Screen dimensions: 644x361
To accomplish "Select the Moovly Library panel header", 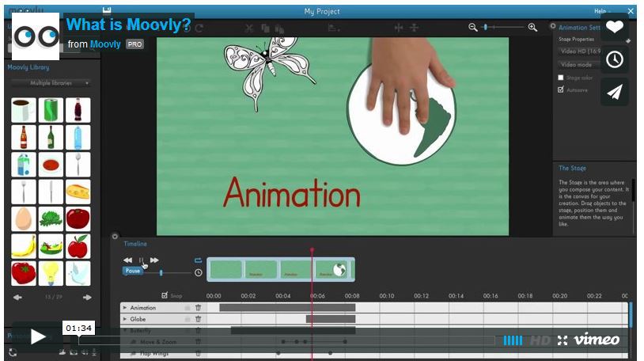I will pyautogui.click(x=28, y=67).
